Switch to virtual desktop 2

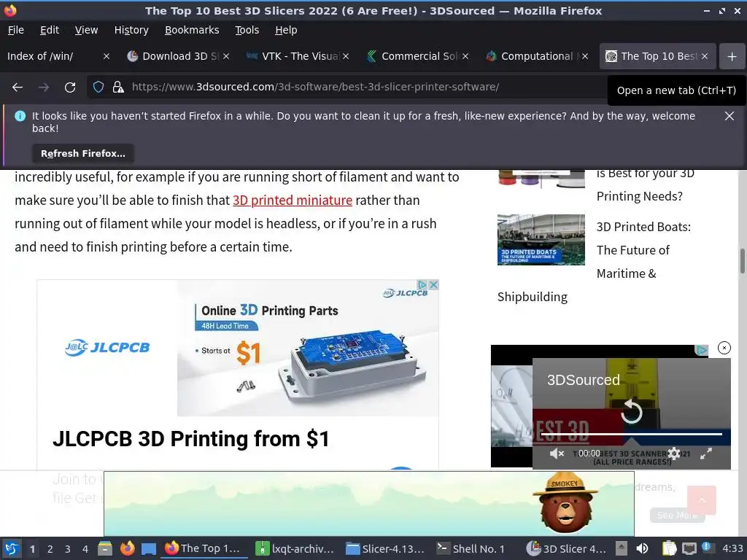point(50,549)
